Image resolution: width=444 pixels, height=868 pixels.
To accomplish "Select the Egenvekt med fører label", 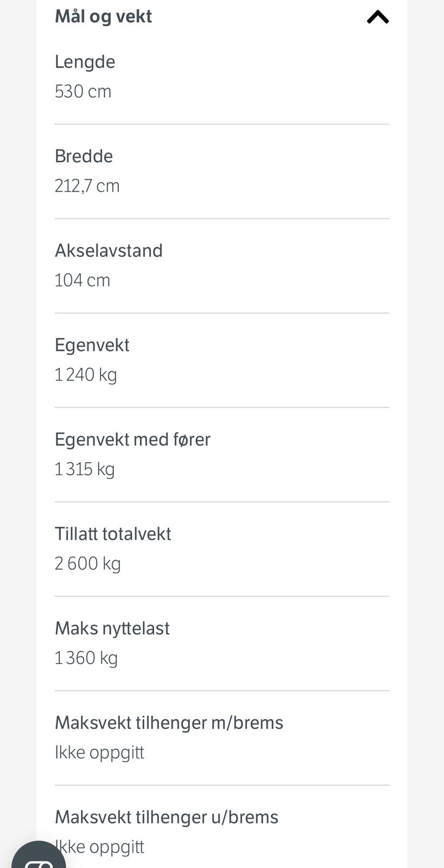I will (132, 439).
